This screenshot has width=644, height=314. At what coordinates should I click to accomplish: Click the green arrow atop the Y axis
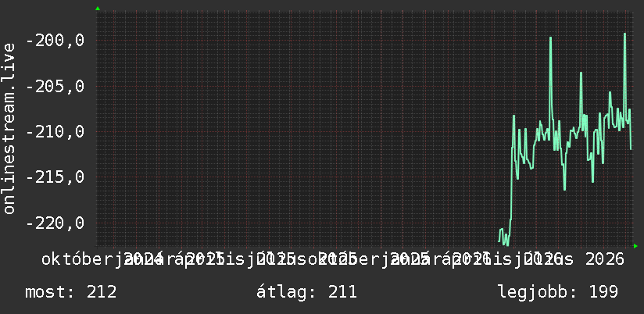coord(98,9)
